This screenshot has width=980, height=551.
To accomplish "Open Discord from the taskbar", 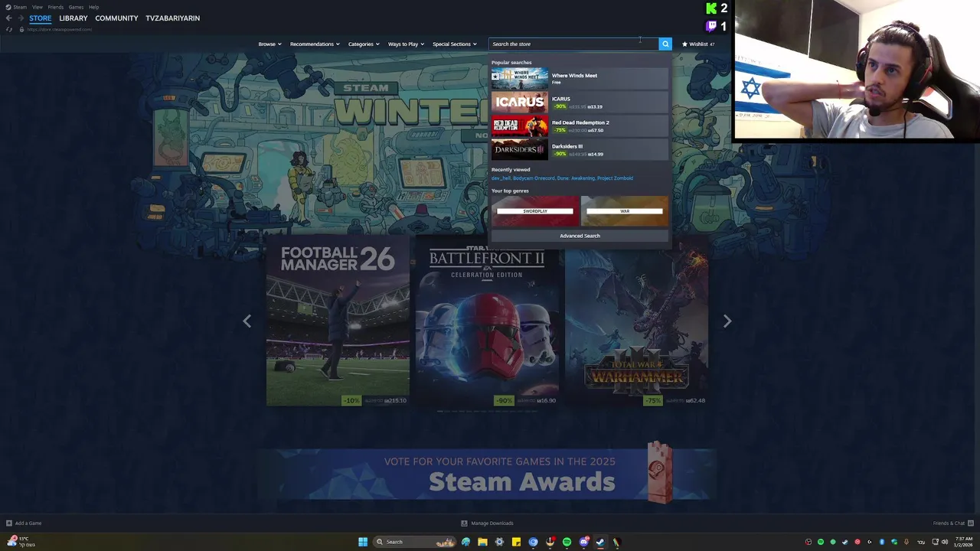I will [x=584, y=542].
